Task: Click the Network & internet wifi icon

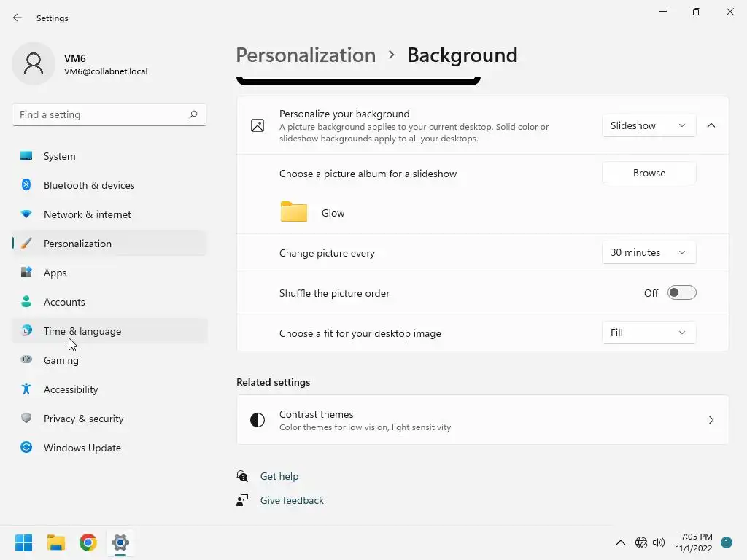Action: [x=26, y=214]
